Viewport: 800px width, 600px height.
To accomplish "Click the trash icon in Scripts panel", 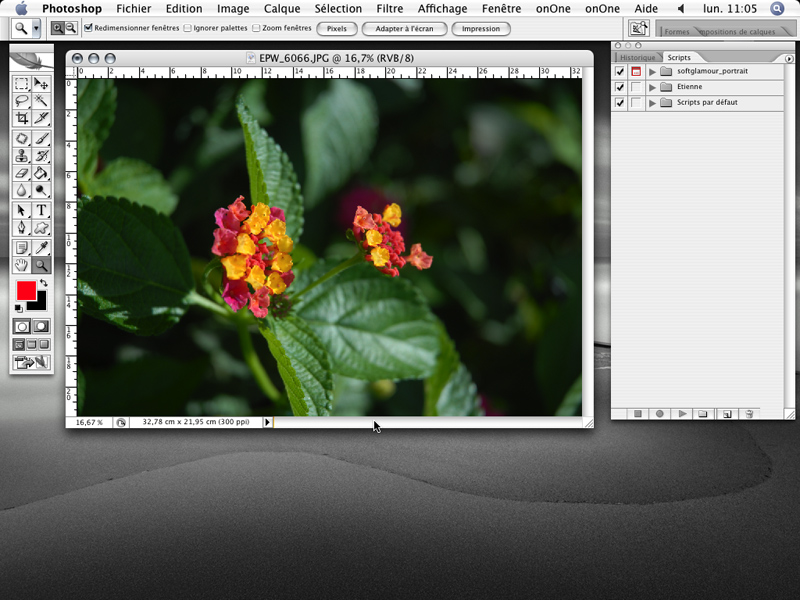I will pyautogui.click(x=749, y=414).
